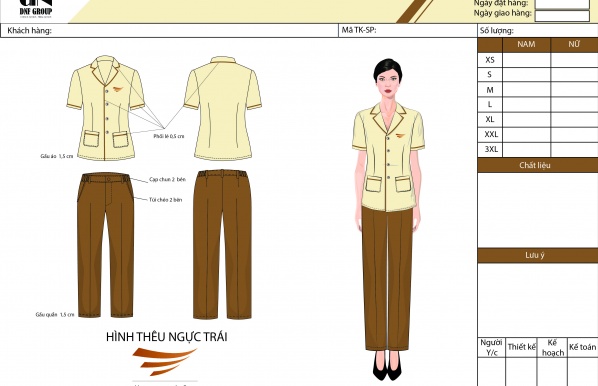Click the brown trousers color on model
598x386 pixels.
click(x=387, y=278)
